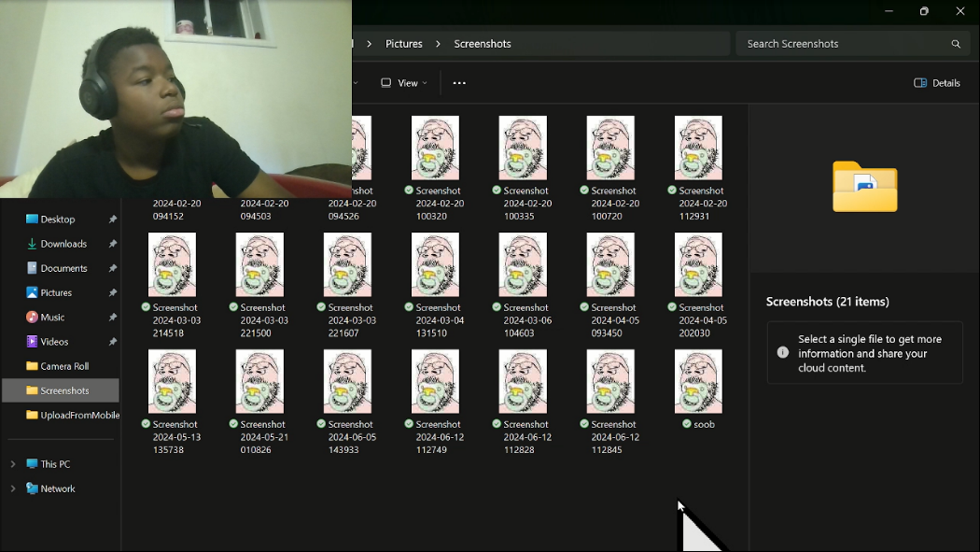Select Screenshot 2024-06-05 143933 thumbnail
The image size is (980, 552).
(x=347, y=382)
